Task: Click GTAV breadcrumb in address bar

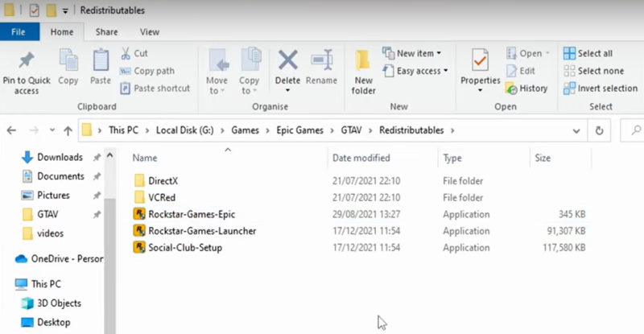Action: pos(351,130)
